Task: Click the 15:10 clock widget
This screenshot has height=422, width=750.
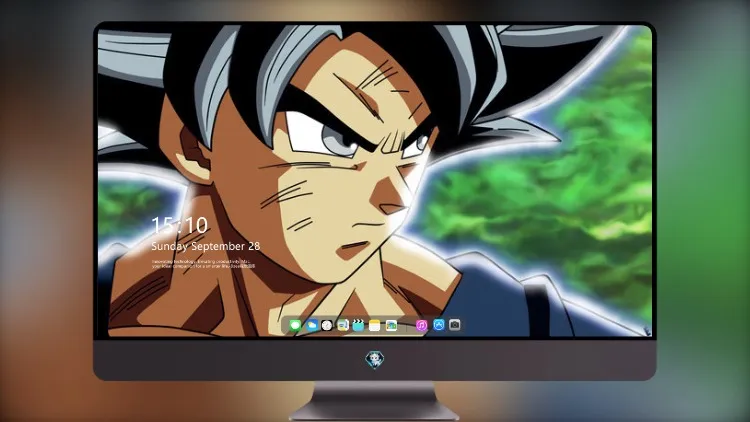Action: [180, 225]
